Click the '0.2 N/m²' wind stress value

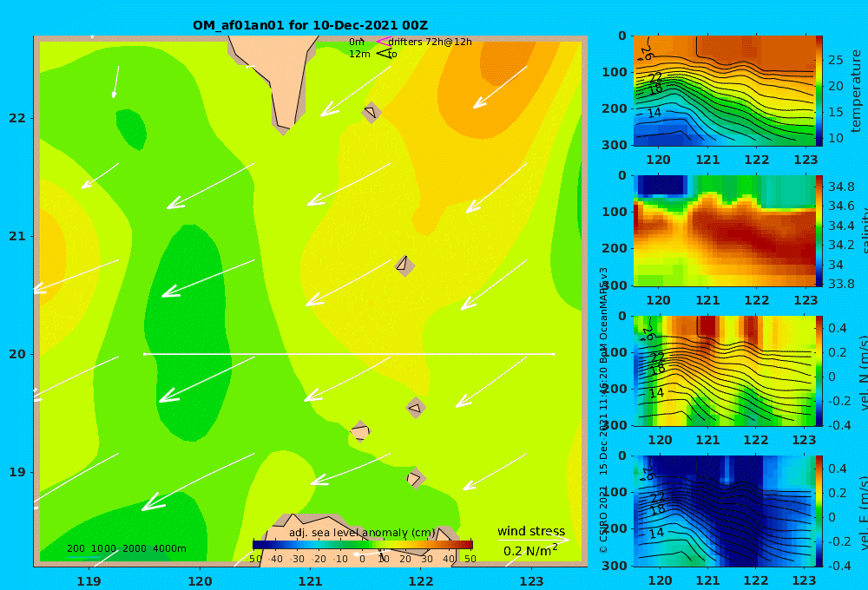coord(530,551)
